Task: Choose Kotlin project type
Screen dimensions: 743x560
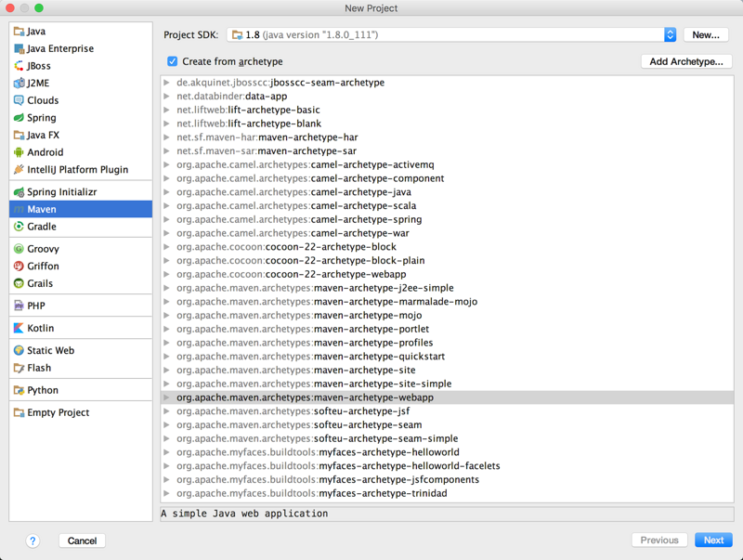Action: pyautogui.click(x=81, y=328)
